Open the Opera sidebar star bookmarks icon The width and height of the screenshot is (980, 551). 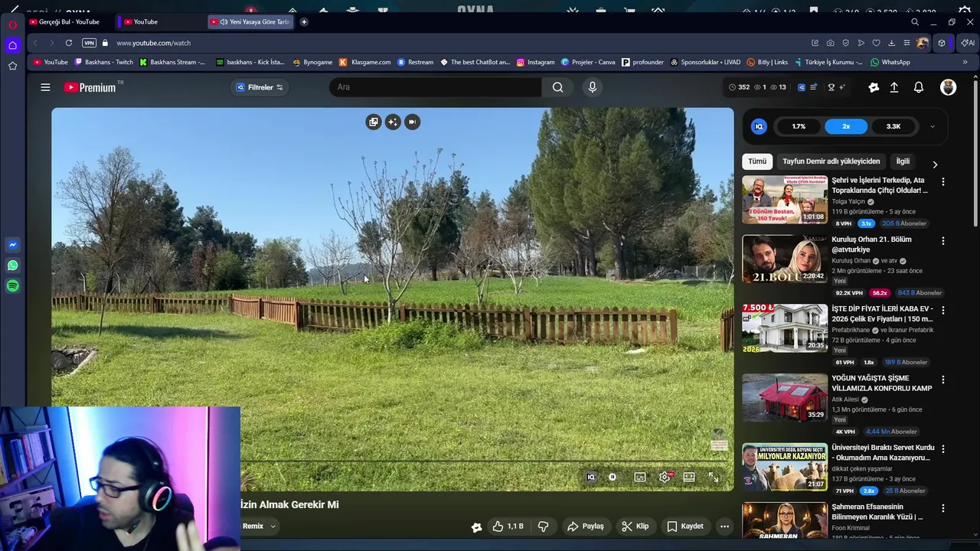click(12, 66)
